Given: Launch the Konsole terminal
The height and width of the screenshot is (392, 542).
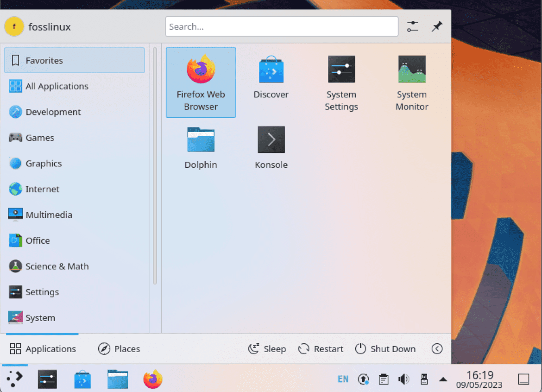Looking at the screenshot, I should [271, 146].
